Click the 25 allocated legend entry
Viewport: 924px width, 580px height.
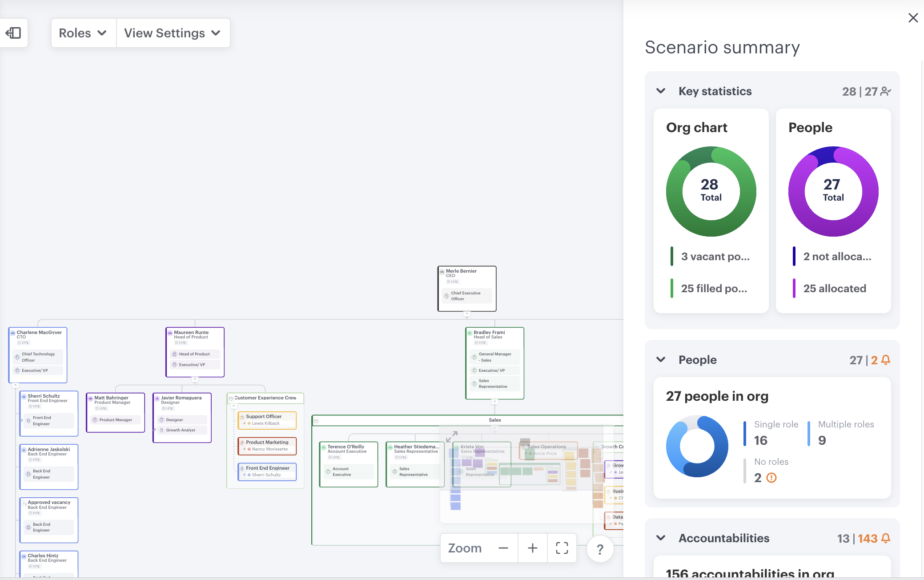point(835,288)
